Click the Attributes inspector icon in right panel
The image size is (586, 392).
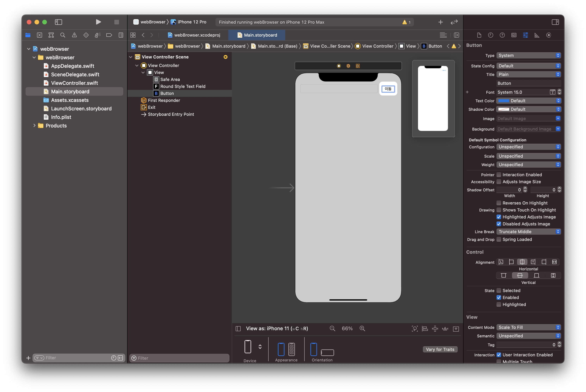[525, 34]
